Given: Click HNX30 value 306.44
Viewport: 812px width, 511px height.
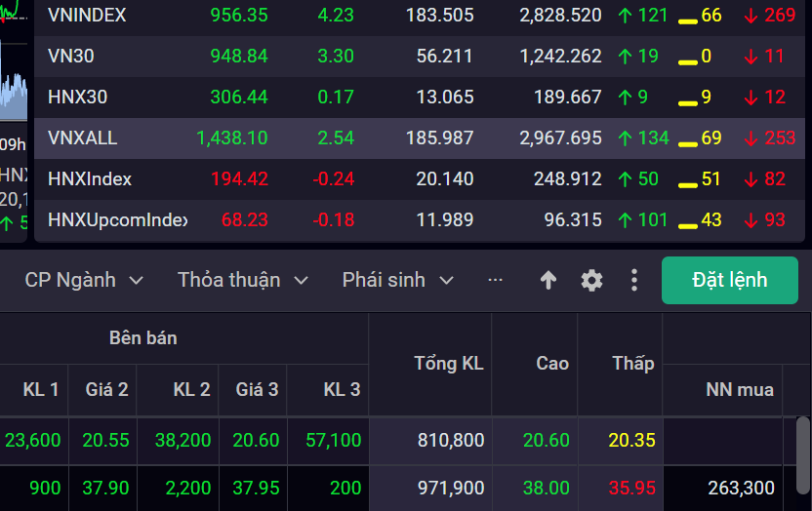Looking at the screenshot, I should tap(239, 98).
